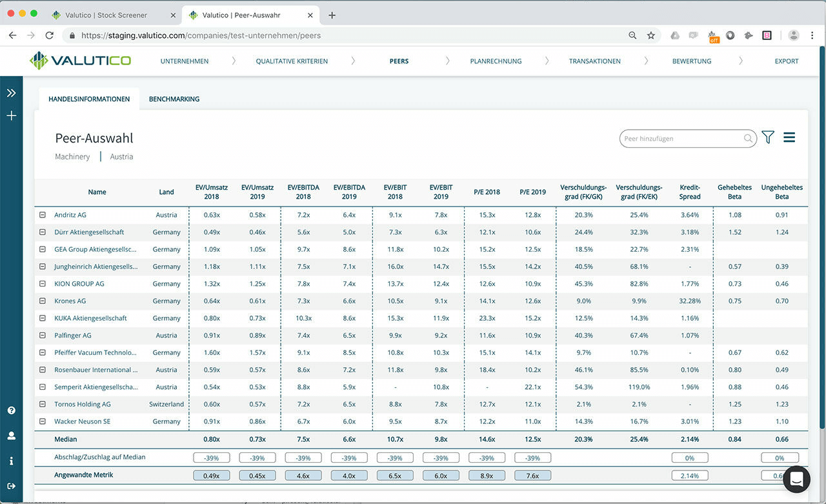Click the Valutico logo in the header
This screenshot has height=504, width=826.
79,61
